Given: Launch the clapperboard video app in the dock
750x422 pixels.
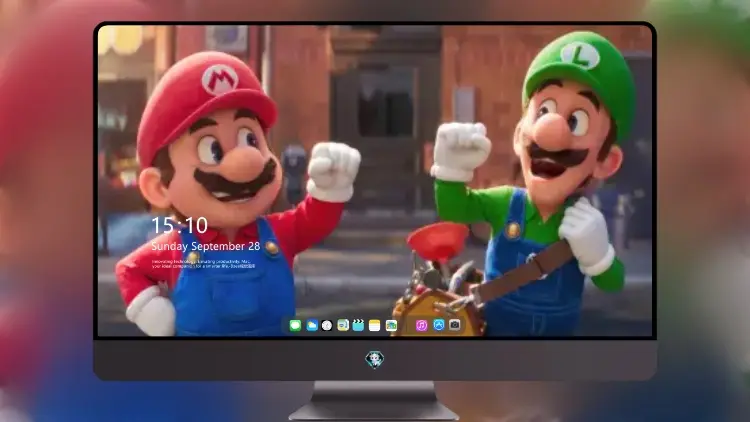Looking at the screenshot, I should [358, 326].
